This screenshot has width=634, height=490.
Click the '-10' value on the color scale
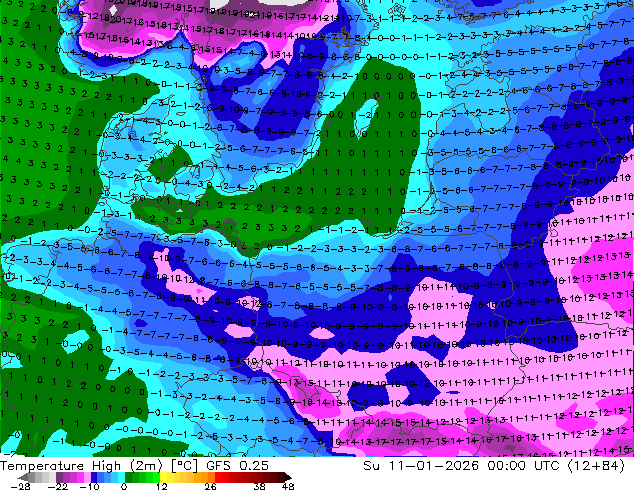point(89,486)
